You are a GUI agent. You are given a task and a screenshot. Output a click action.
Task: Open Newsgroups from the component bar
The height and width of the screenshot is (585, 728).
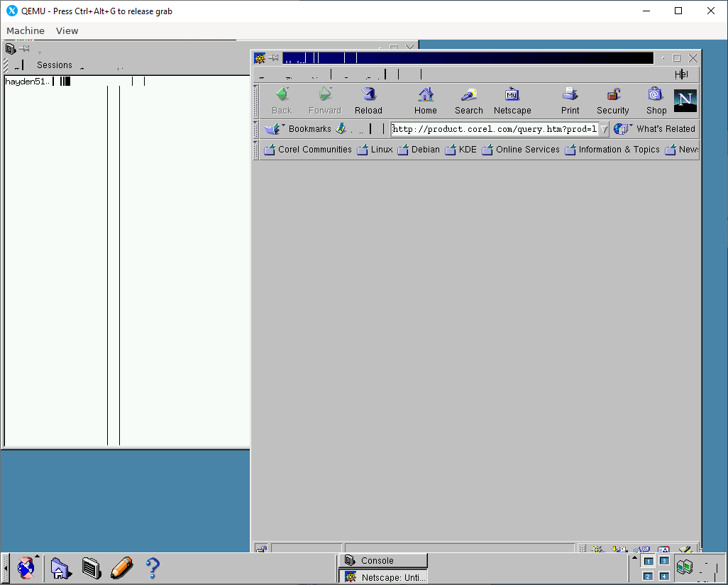(642, 549)
